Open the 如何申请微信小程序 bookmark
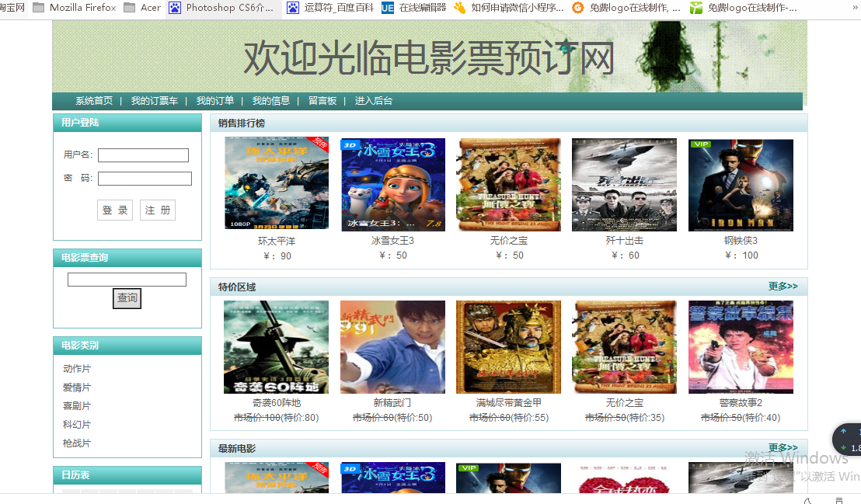 [x=509, y=8]
